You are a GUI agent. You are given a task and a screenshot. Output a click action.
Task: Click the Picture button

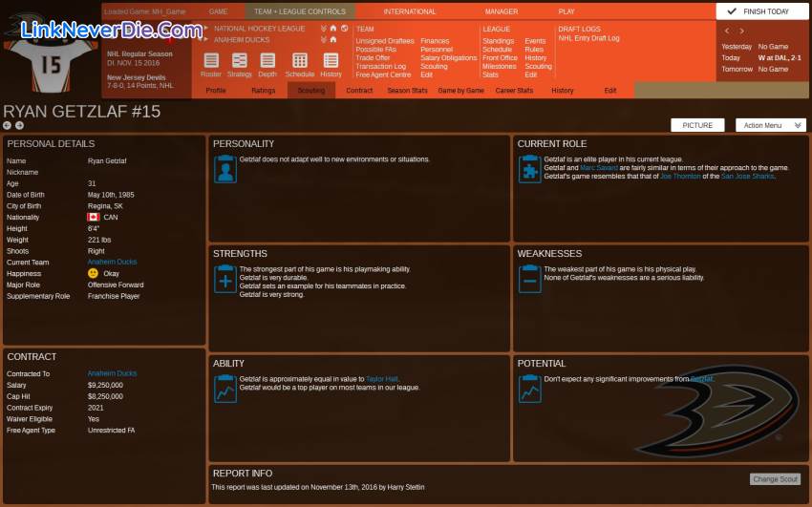point(697,125)
